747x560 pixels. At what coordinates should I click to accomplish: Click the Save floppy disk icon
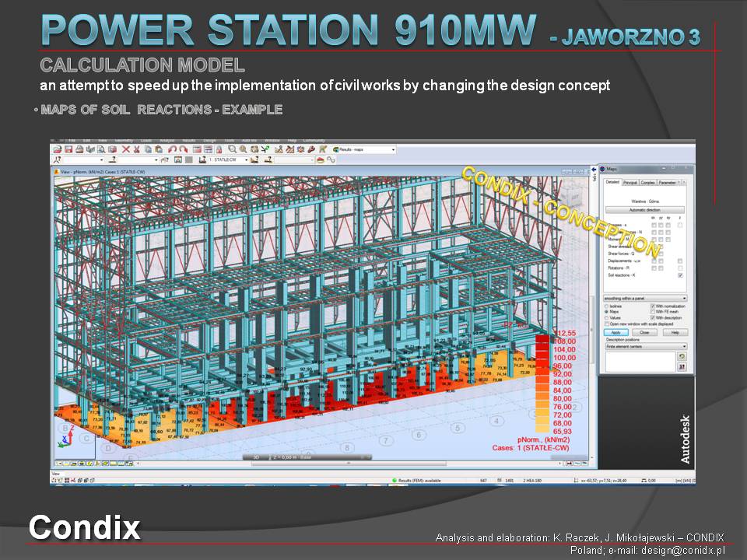[x=69, y=149]
